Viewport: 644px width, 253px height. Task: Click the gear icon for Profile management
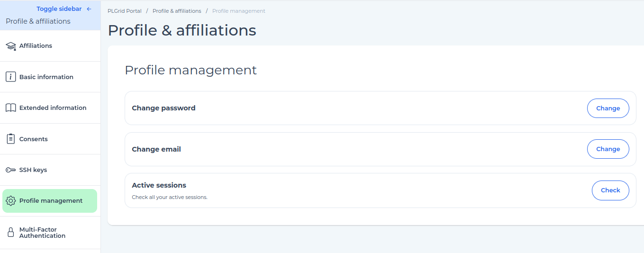[x=10, y=201]
